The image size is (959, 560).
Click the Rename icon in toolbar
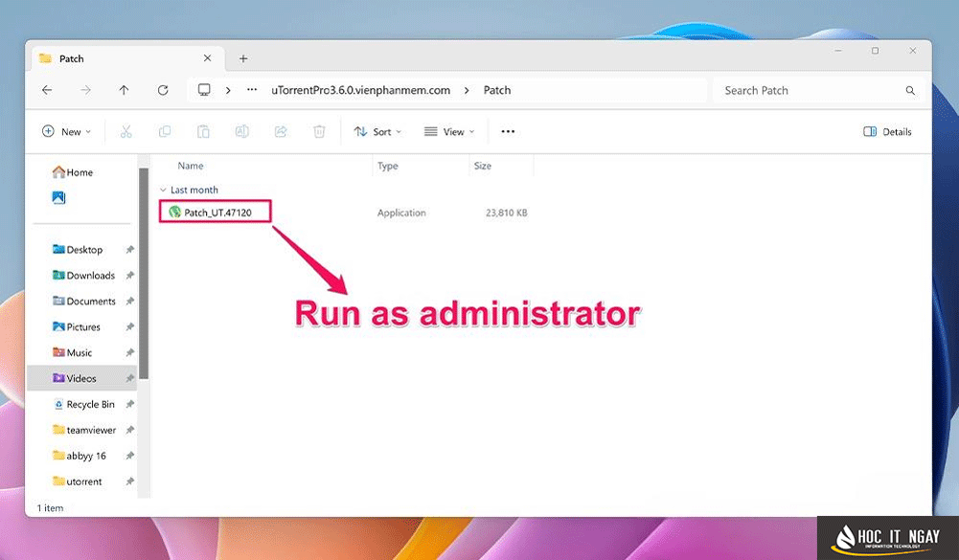[242, 131]
